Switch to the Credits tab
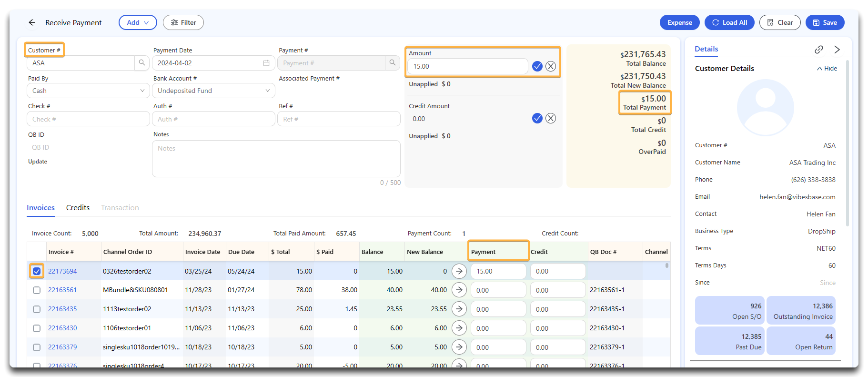This screenshot has width=868, height=377. click(x=78, y=208)
